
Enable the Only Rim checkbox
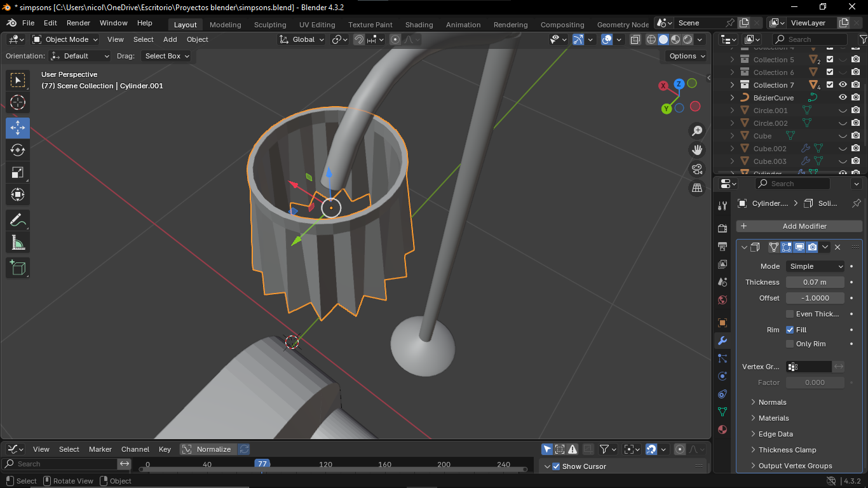click(790, 344)
